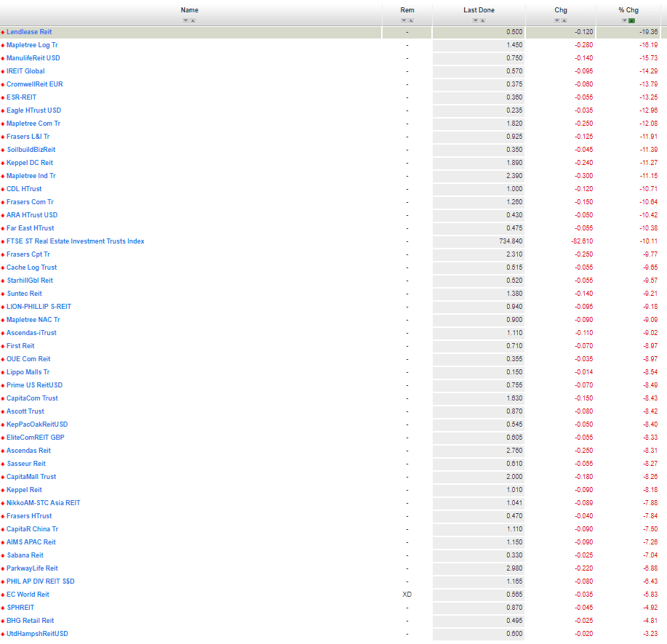Click the Name column header

coord(189,9)
